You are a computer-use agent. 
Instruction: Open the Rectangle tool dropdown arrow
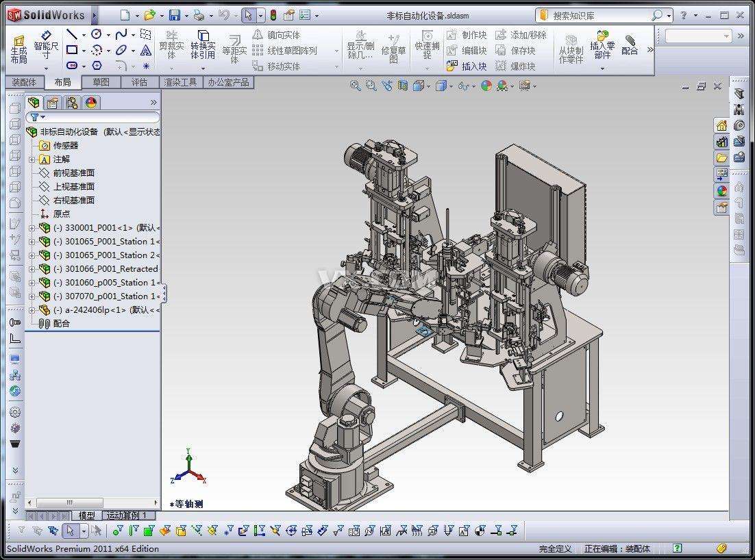(x=84, y=50)
